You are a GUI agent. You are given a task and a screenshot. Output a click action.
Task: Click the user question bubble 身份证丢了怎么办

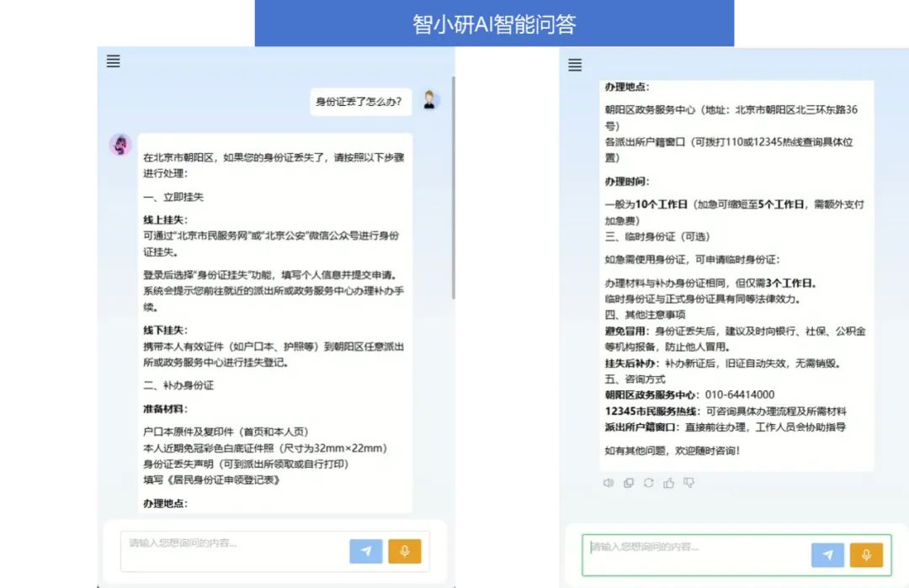click(x=360, y=103)
